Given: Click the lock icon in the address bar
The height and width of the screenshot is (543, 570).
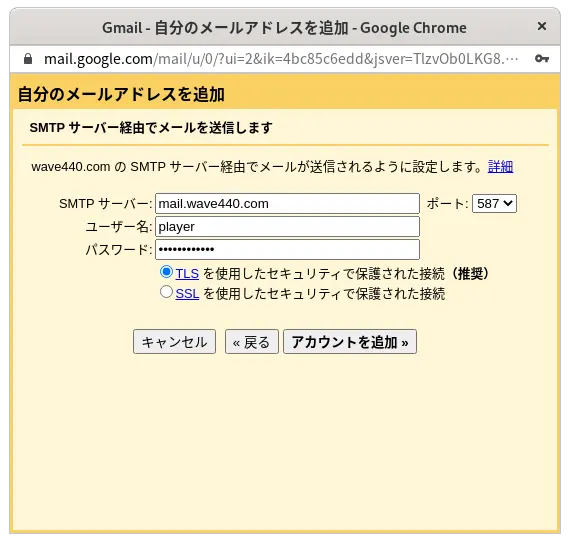Looking at the screenshot, I should (x=28, y=59).
